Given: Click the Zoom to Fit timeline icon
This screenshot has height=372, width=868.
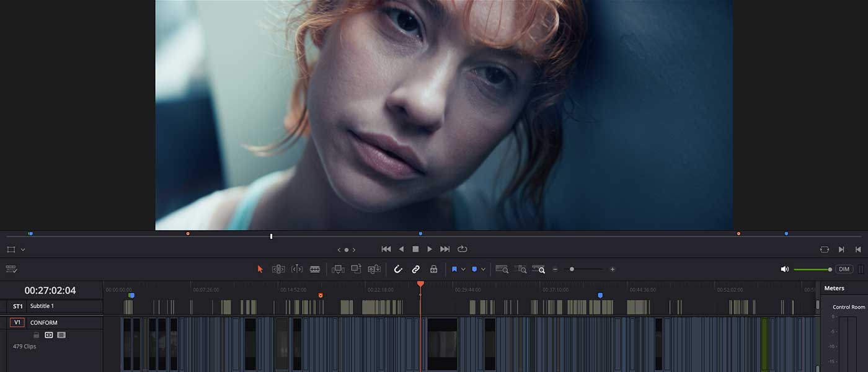Looking at the screenshot, I should pyautogui.click(x=502, y=269).
